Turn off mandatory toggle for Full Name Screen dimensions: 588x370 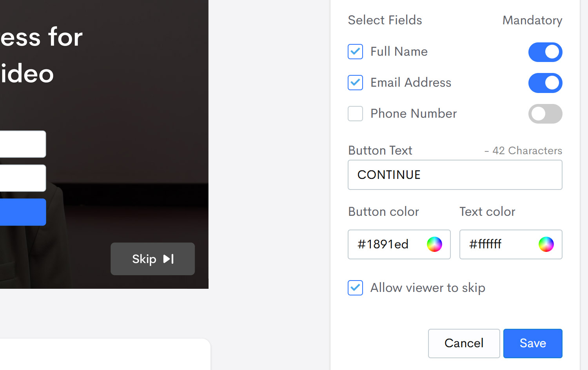click(545, 52)
